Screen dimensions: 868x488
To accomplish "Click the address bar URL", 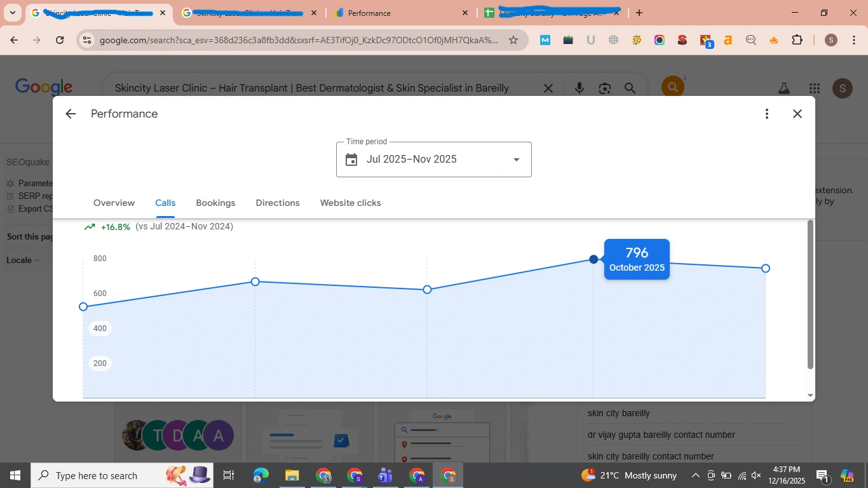I will click(x=299, y=40).
